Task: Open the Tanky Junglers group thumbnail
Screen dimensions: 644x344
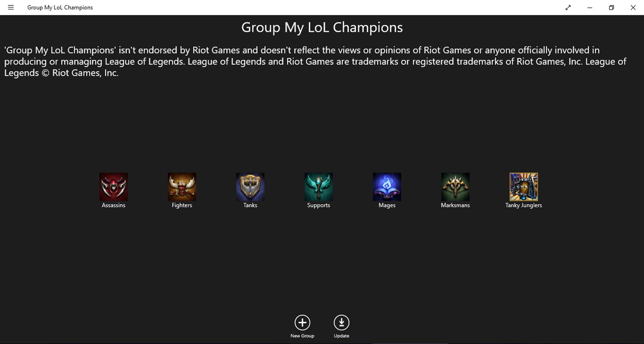Action: 524,187
